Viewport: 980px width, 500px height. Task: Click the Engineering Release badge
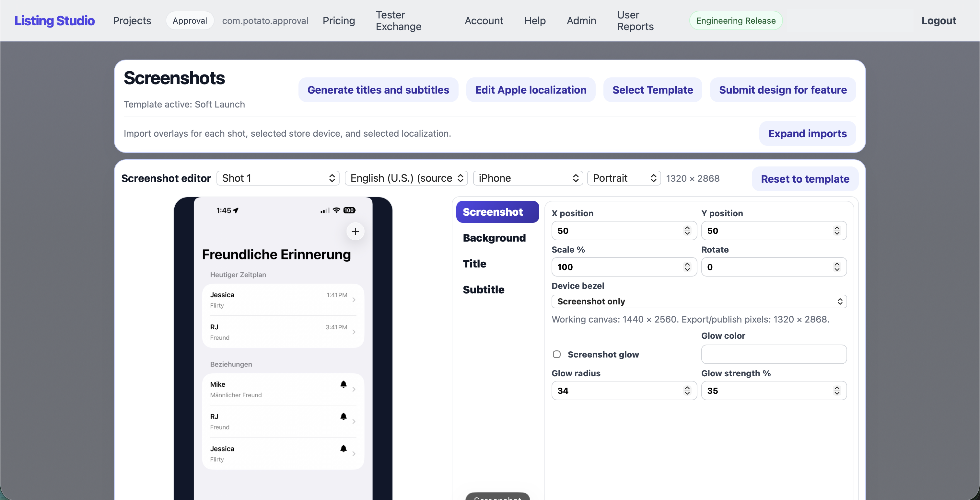pos(736,20)
